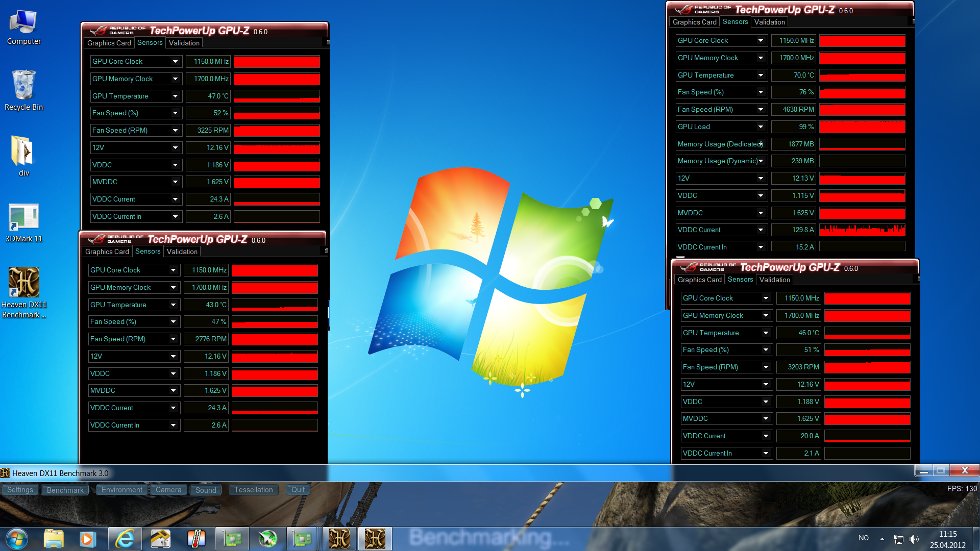Open the Graphics Card tab in the bottom-right GPU-Z
This screenshot has height=551, width=980.
coord(699,280)
